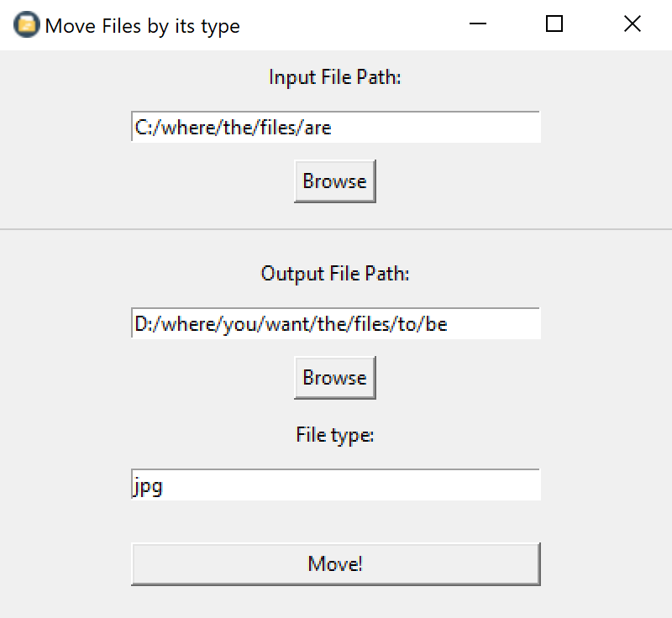Click the 'Output File Path:' label

click(x=334, y=273)
